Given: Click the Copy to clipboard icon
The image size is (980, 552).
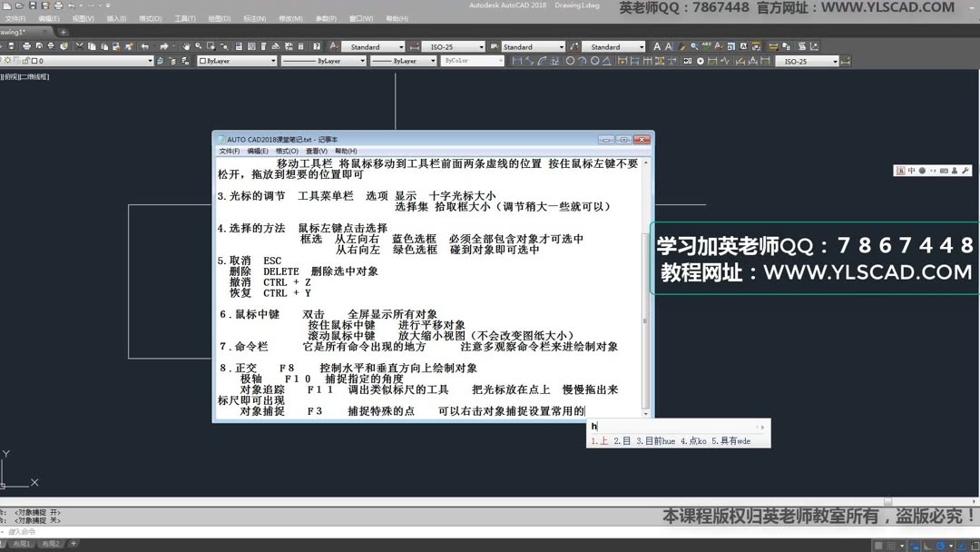Looking at the screenshot, I should [92, 45].
